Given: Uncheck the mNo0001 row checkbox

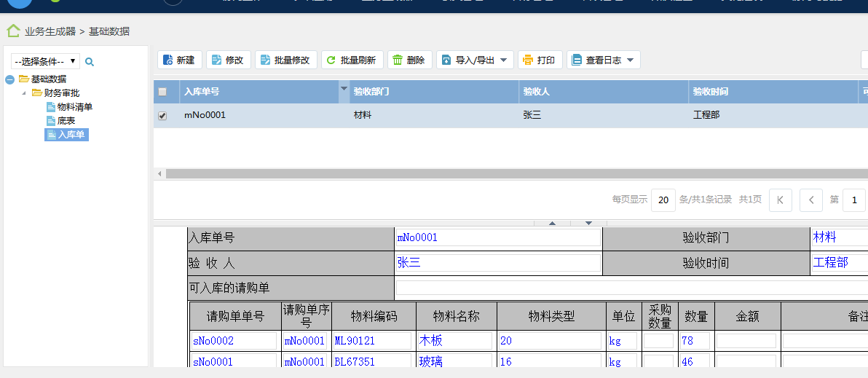Looking at the screenshot, I should coord(162,116).
